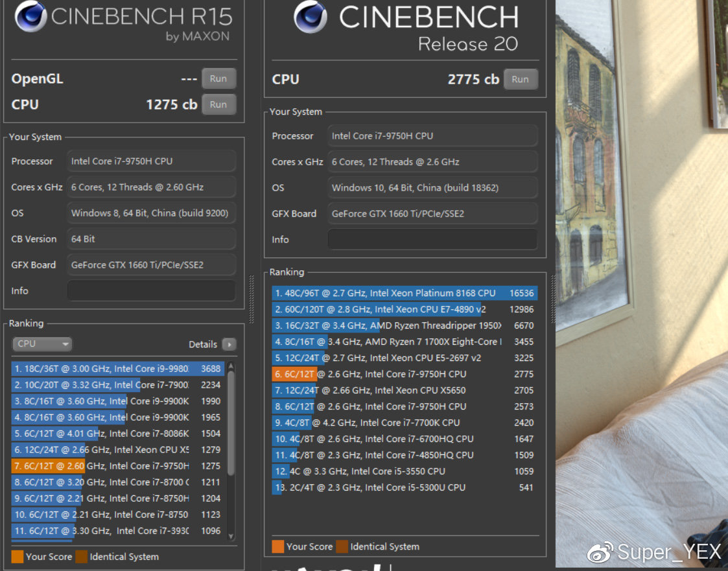The image size is (728, 571).
Task: Click the R15 ranking scrollbar up arrow
Action: click(x=231, y=367)
